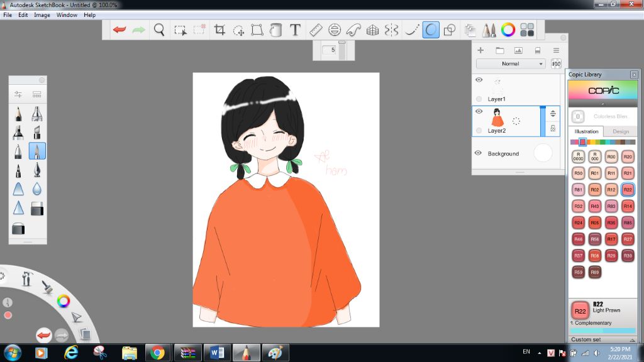Screen dimensions: 644x362
Task: Open the Brush Palette from toolbar
Action: tap(489, 30)
